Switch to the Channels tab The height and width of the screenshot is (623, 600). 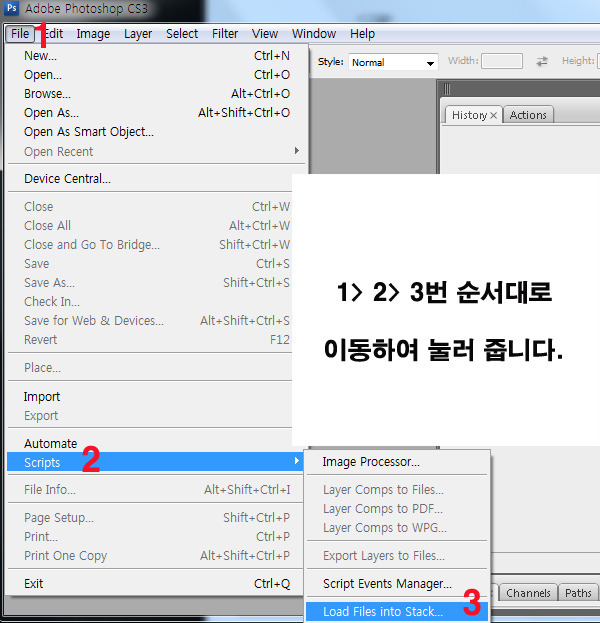tap(528, 593)
